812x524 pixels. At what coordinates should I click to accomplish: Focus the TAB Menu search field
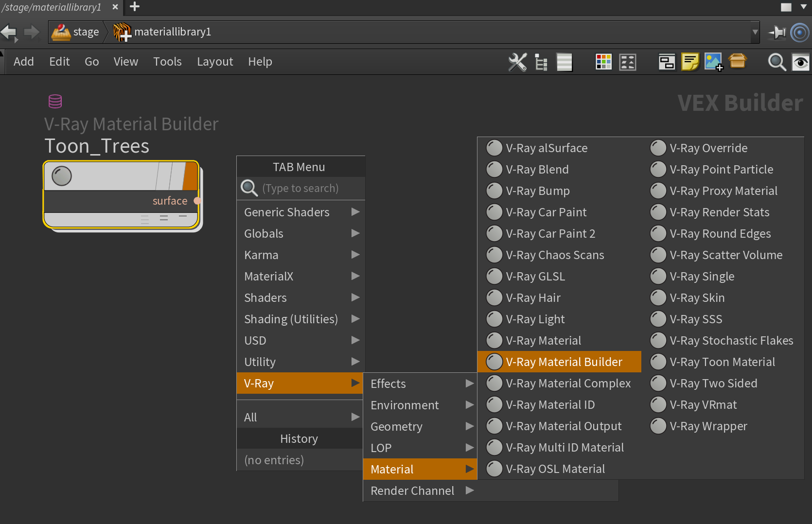coord(301,188)
